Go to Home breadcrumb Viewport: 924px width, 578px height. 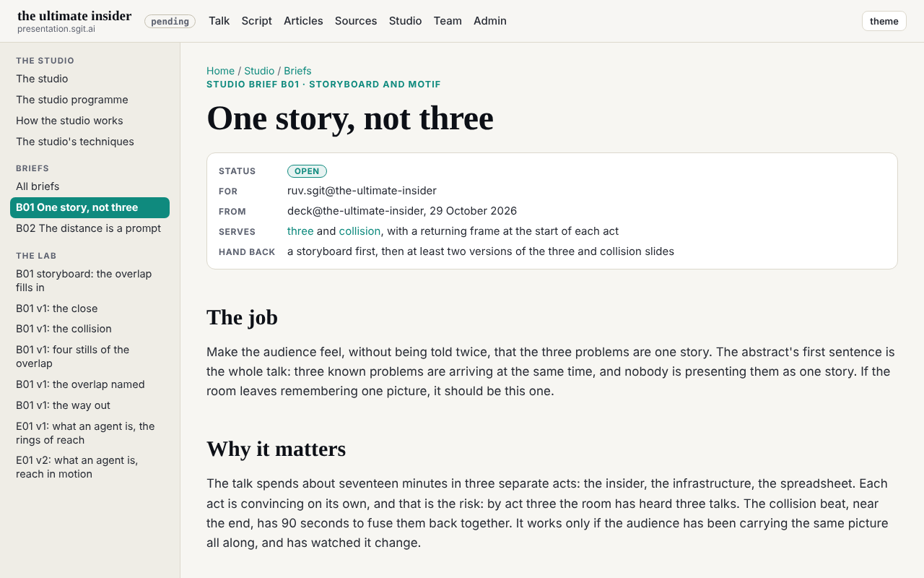(x=220, y=71)
